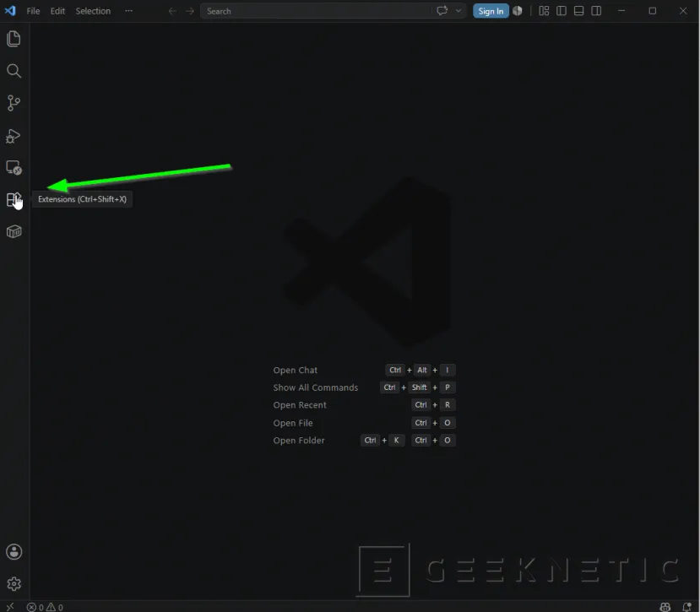Click the Open File text
Image resolution: width=700 pixels, height=612 pixels.
[293, 423]
